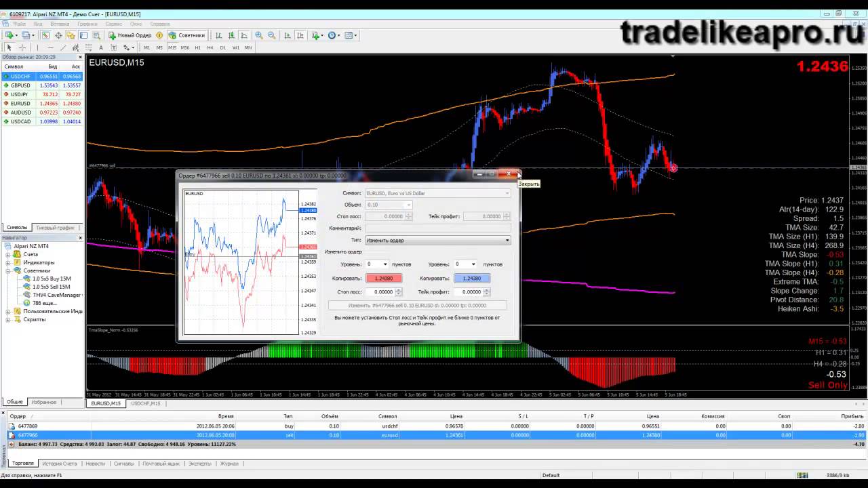Expand the Скрипты tree node
Screen dimensions: 868x488
[8, 319]
